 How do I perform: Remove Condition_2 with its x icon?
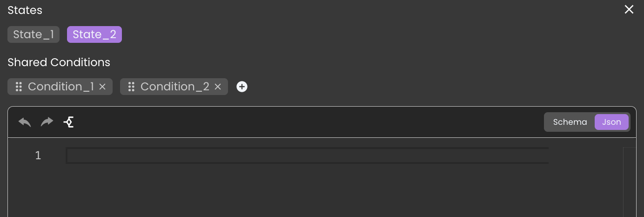218,87
